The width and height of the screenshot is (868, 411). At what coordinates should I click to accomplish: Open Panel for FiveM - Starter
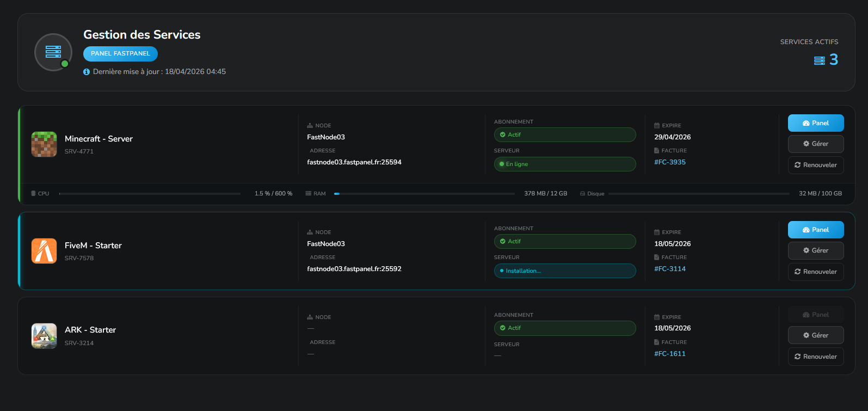[x=816, y=230]
